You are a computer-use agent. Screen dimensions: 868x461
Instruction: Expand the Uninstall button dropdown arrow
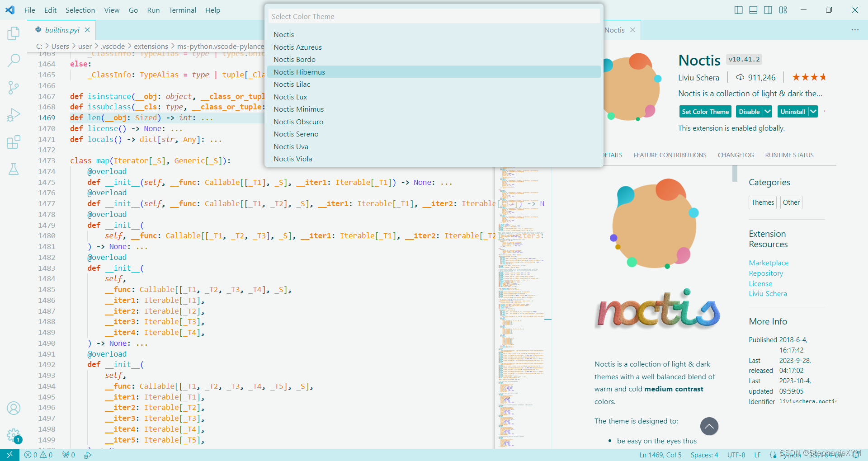coord(813,112)
